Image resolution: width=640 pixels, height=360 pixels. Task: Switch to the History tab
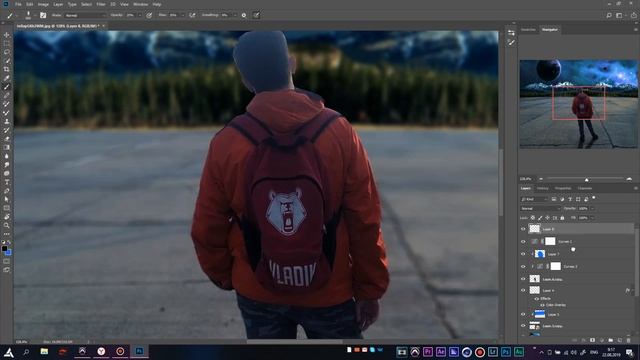click(x=542, y=188)
